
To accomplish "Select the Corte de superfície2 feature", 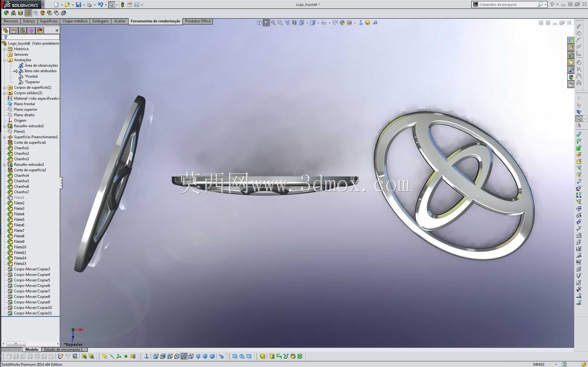I will point(30,170).
